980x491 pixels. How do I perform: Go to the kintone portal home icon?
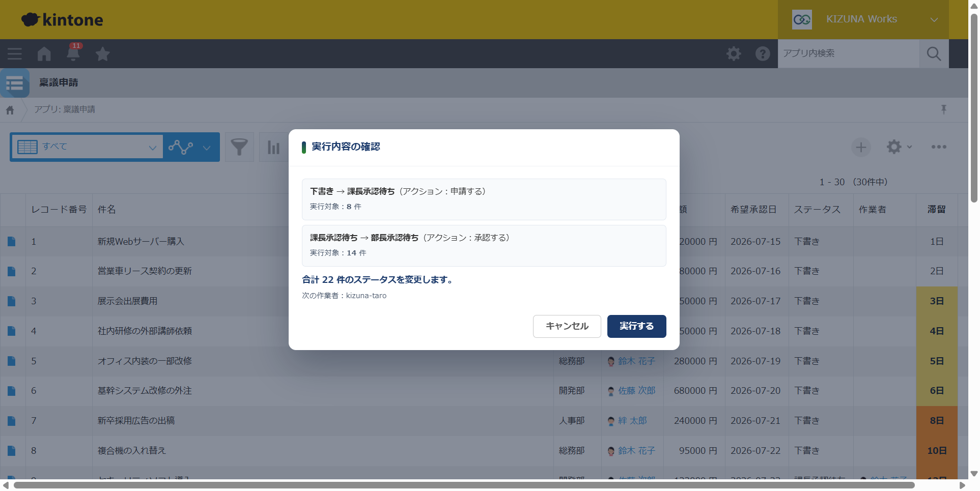point(44,53)
